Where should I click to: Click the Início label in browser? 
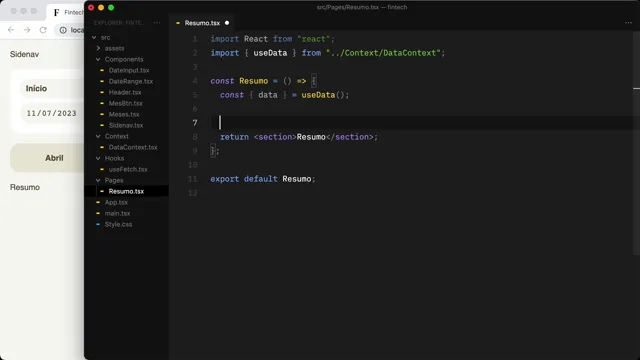coord(36,89)
